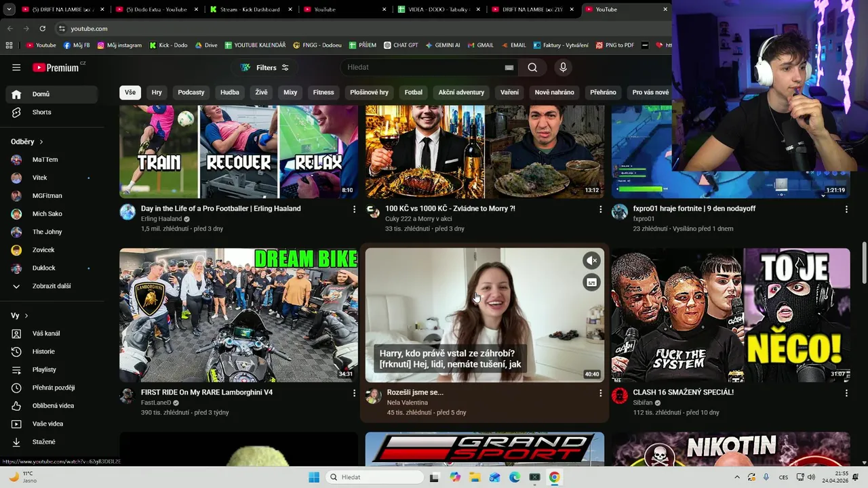Open the Filters button
This screenshot has height=488, width=868.
point(264,67)
